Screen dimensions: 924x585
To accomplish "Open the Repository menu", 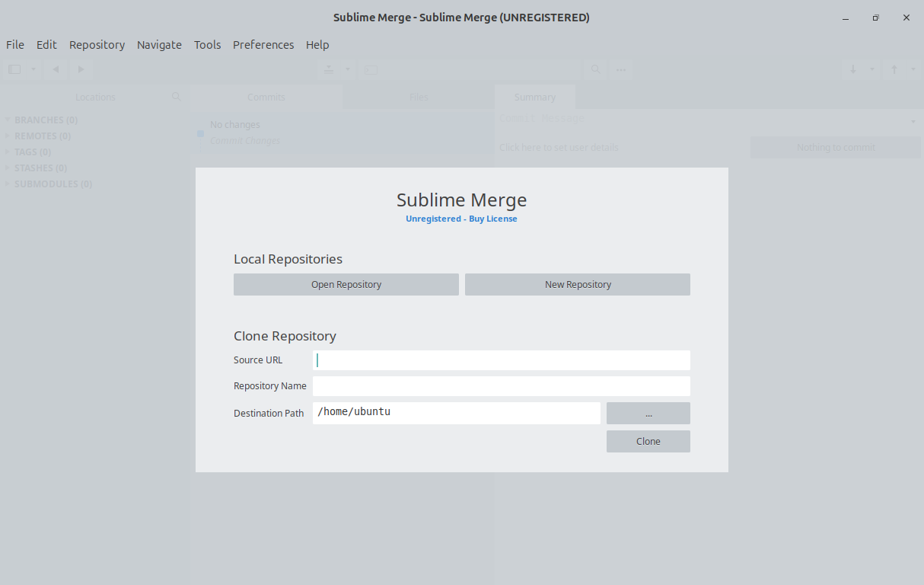I will [x=97, y=44].
